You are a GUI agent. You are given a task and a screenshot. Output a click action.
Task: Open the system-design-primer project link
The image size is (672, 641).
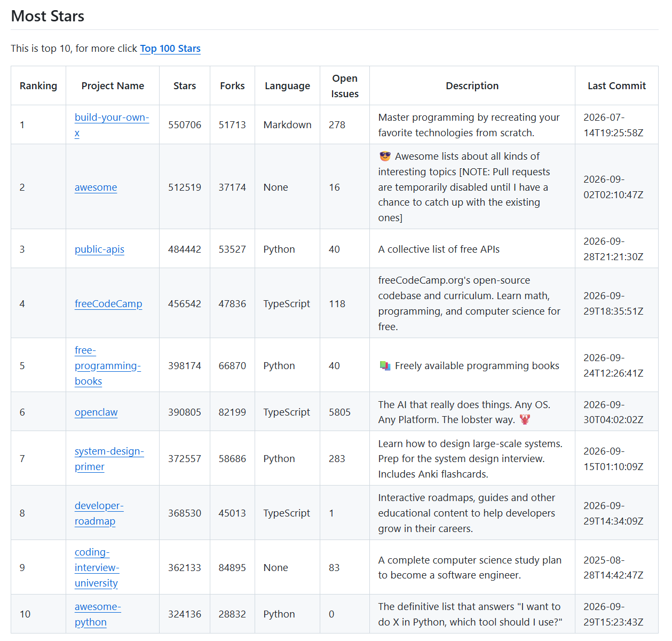pyautogui.click(x=109, y=459)
